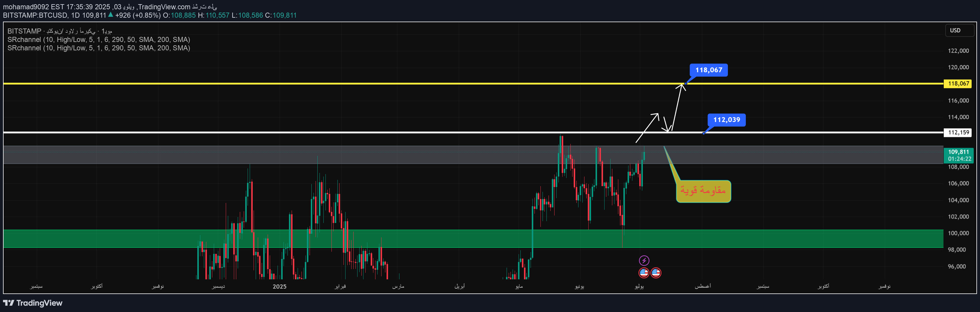This screenshot has height=312, width=980.
Task: Click the ديسمبر month label on time axis
Action: [x=218, y=286]
